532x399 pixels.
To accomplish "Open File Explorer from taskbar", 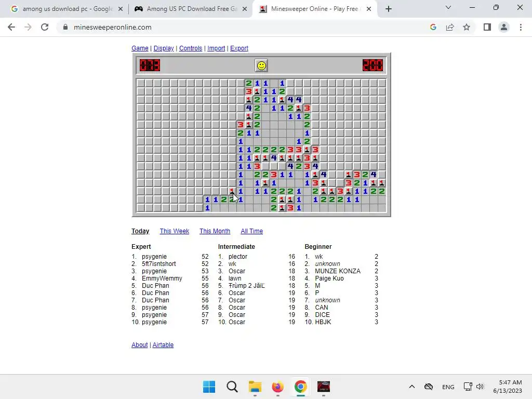I will [255, 387].
